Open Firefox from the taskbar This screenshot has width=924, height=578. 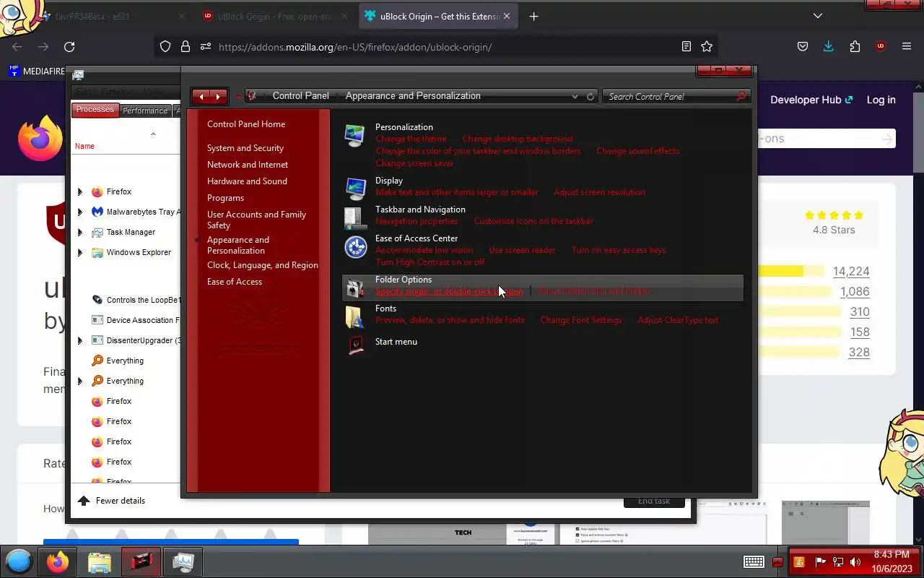tap(58, 561)
